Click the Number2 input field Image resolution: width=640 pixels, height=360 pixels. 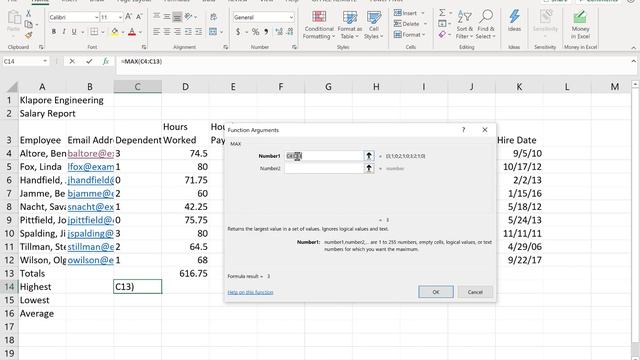(x=324, y=168)
